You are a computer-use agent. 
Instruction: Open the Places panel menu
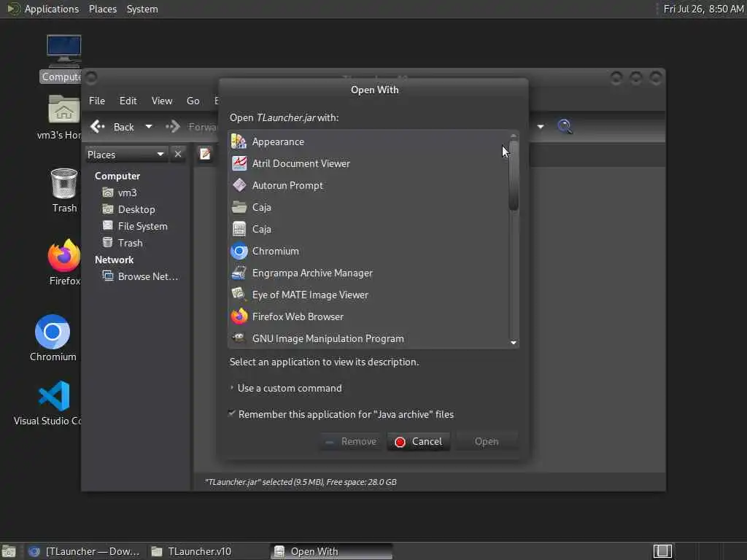point(102,9)
